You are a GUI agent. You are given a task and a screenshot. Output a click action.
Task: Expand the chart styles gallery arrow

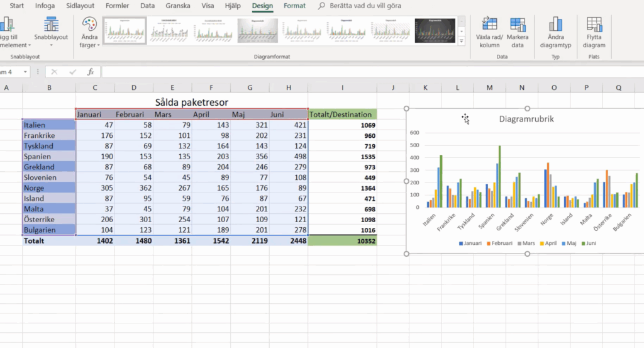point(462,40)
